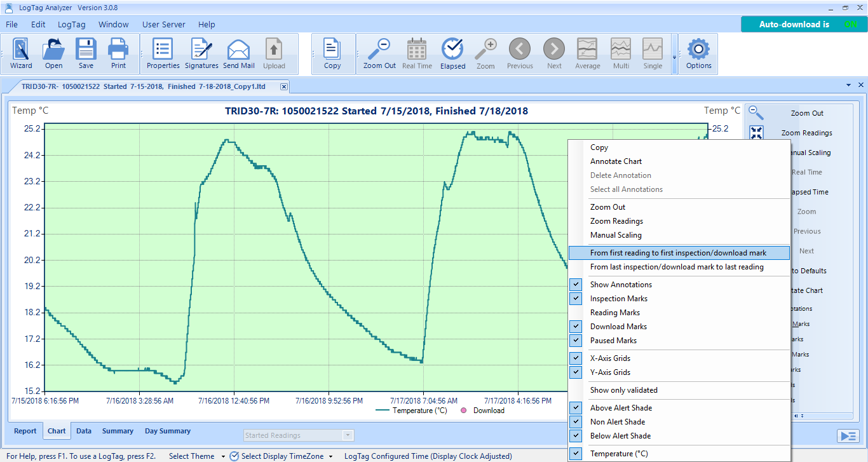This screenshot has width=868, height=462.
Task: Open the Options gear
Action: point(698,53)
